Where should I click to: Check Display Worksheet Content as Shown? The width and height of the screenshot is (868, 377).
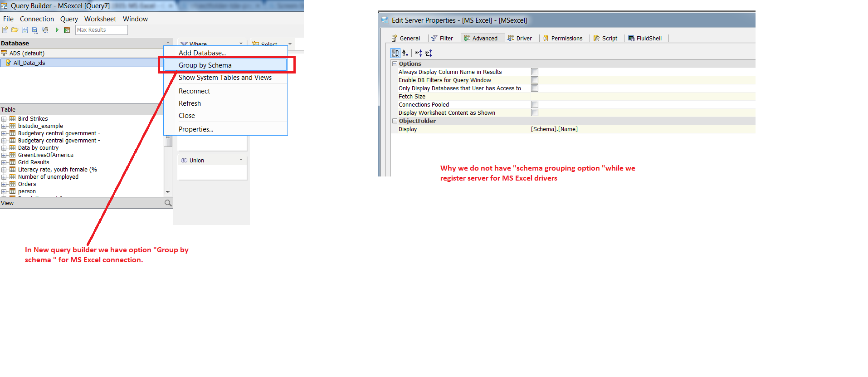[x=535, y=113]
